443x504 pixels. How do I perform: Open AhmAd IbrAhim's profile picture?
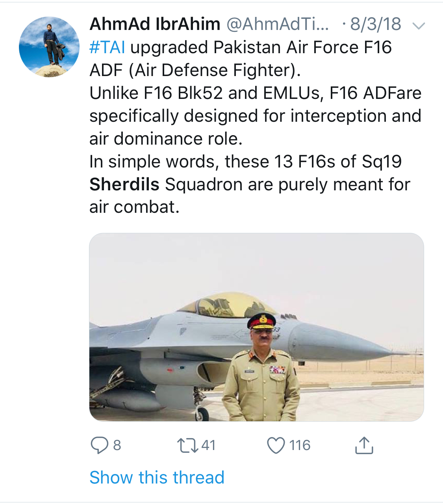click(x=49, y=47)
